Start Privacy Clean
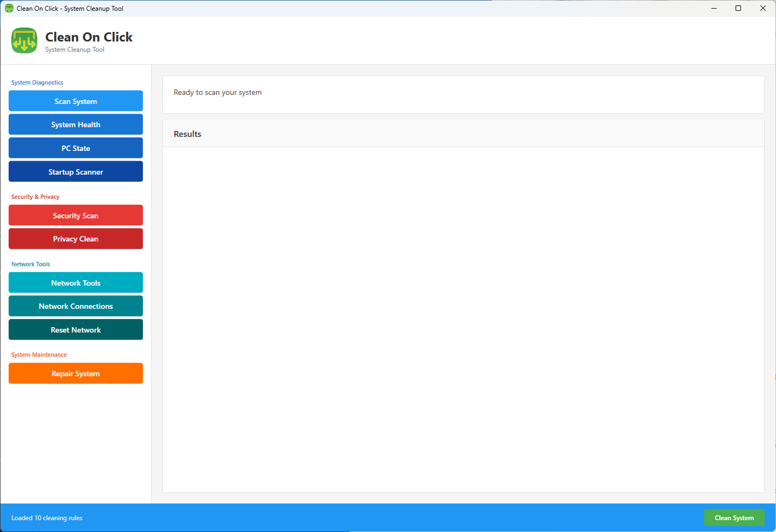Image resolution: width=776 pixels, height=532 pixels. click(75, 238)
